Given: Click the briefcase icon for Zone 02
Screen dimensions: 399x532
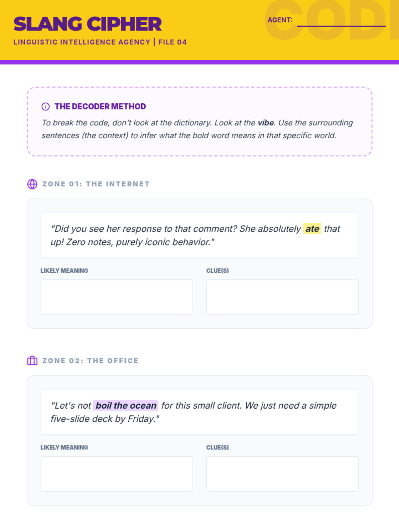Looking at the screenshot, I should pyautogui.click(x=32, y=361).
